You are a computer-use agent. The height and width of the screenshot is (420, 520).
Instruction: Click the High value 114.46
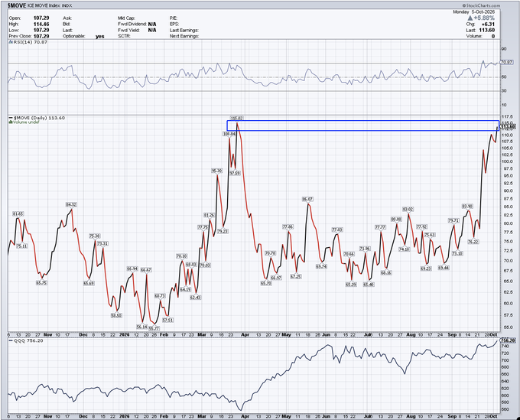pyautogui.click(x=41, y=24)
